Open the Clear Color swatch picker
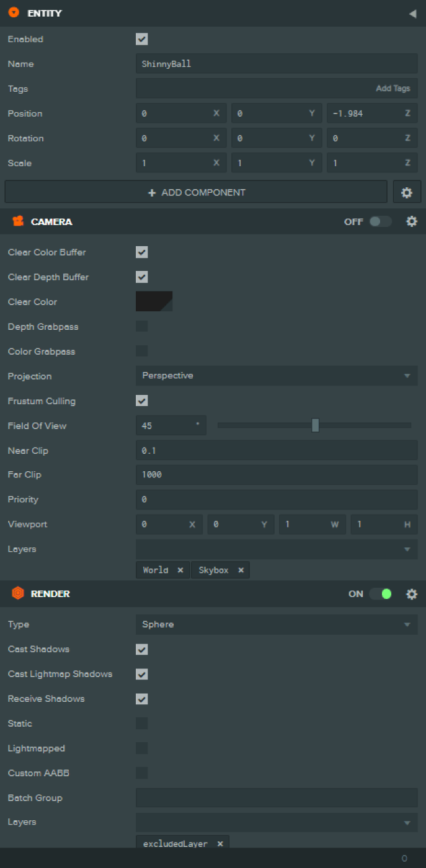The width and height of the screenshot is (426, 868). 154,301
